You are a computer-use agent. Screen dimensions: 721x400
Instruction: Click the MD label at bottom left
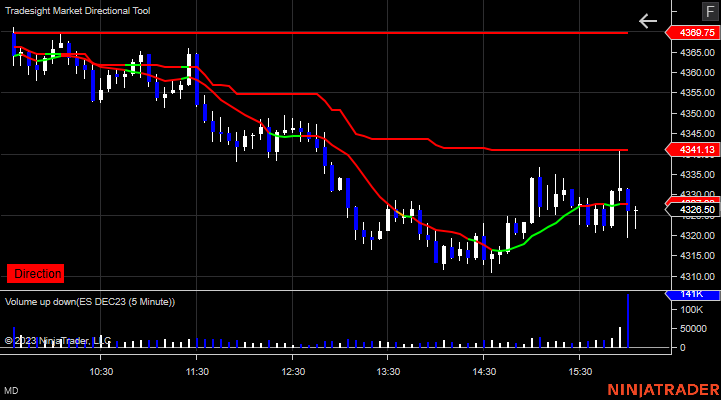tap(11, 391)
